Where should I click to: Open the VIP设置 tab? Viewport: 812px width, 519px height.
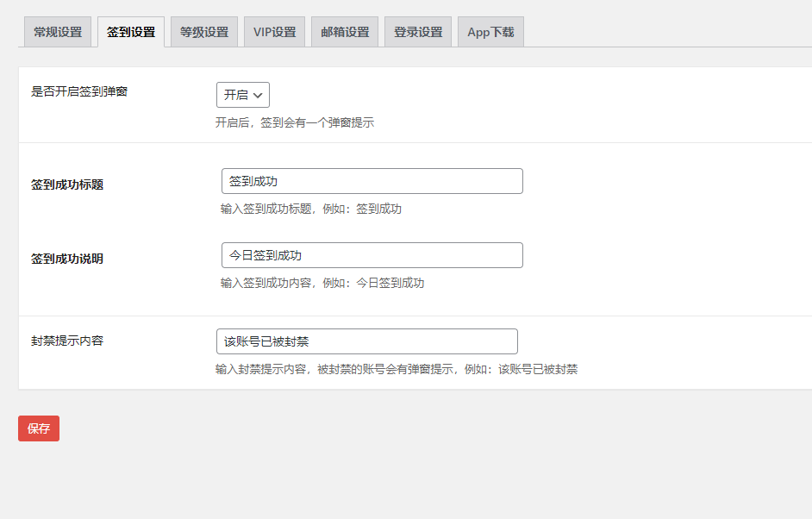(x=273, y=30)
